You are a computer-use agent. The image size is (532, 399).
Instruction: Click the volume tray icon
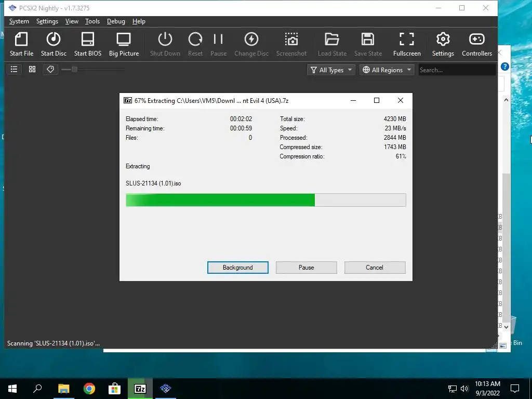point(464,389)
